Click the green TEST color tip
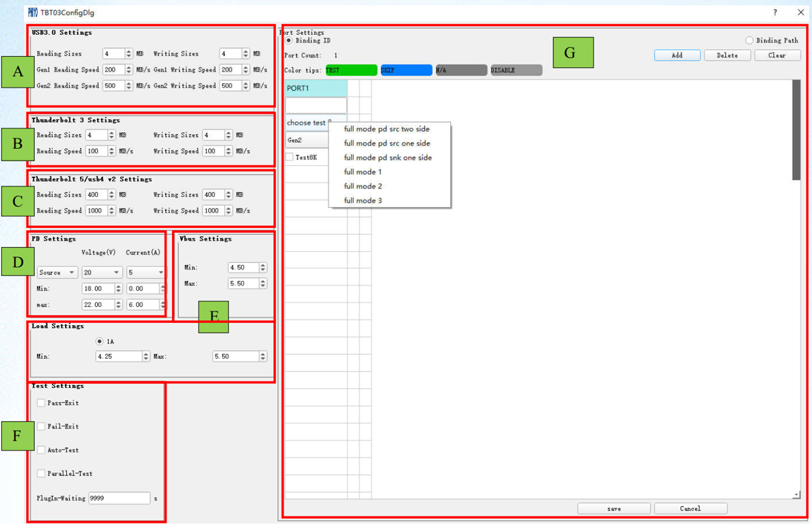Screen dimensions: 812x524 [351, 70]
